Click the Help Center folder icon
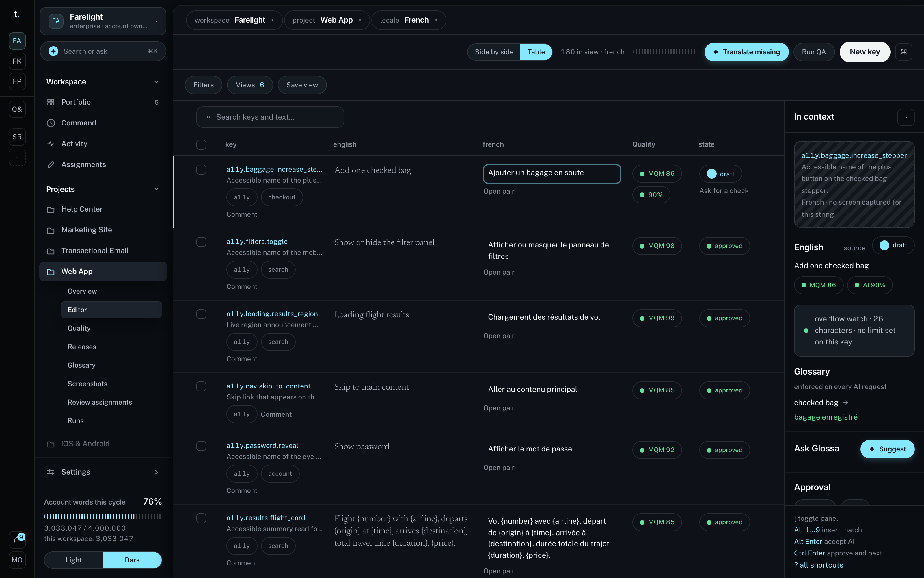This screenshot has height=578, width=924. tap(51, 210)
